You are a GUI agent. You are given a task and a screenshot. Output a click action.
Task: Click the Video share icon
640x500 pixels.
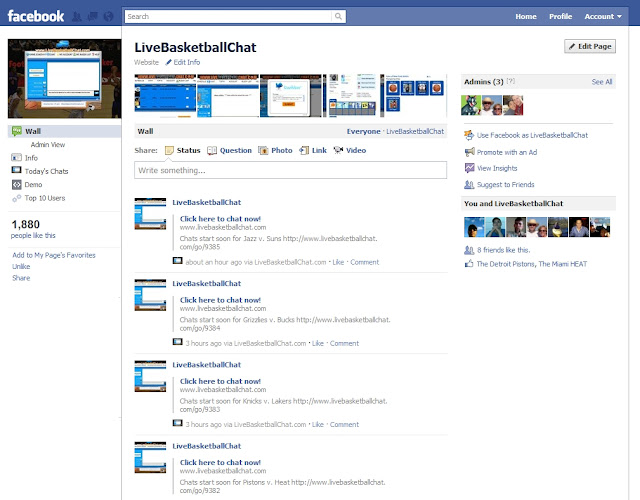[338, 150]
